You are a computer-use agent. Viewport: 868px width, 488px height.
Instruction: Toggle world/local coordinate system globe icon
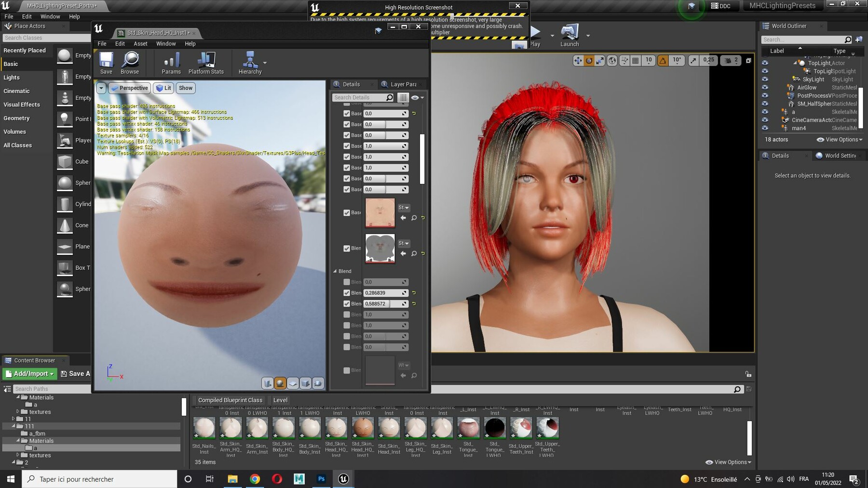pos(612,60)
